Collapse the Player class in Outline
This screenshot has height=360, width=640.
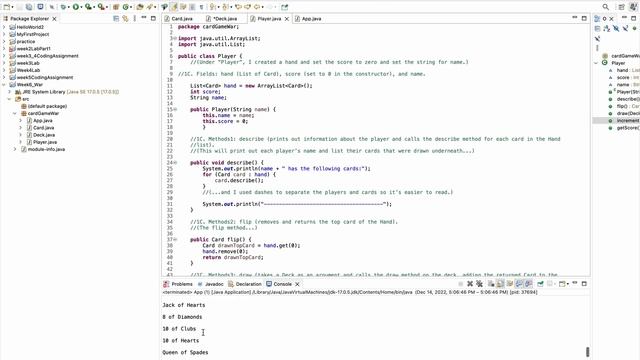tap(596, 63)
